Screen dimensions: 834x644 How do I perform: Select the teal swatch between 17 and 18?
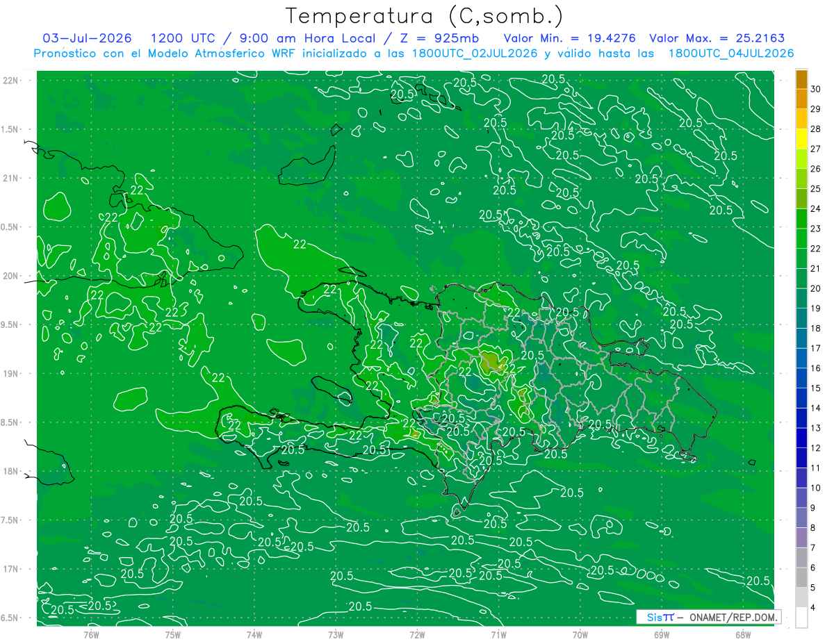click(x=801, y=338)
